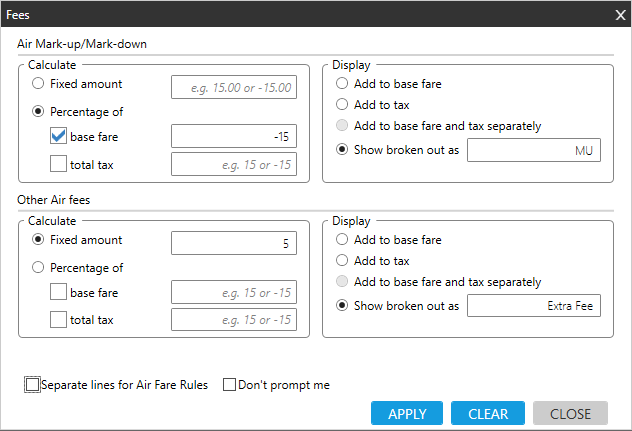Choose Add to tax for Mark-up display
The height and width of the screenshot is (431, 632).
click(x=343, y=105)
